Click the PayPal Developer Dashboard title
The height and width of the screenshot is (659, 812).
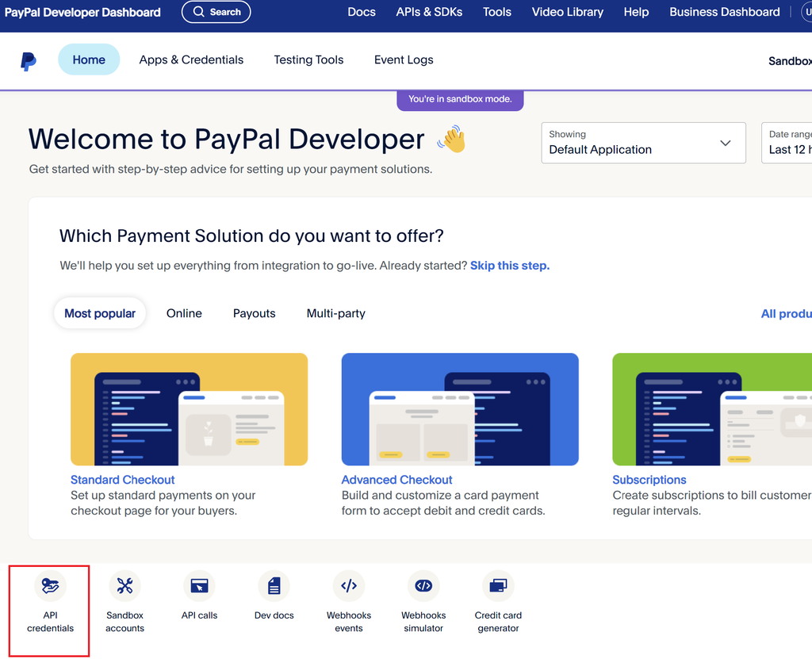(82, 12)
